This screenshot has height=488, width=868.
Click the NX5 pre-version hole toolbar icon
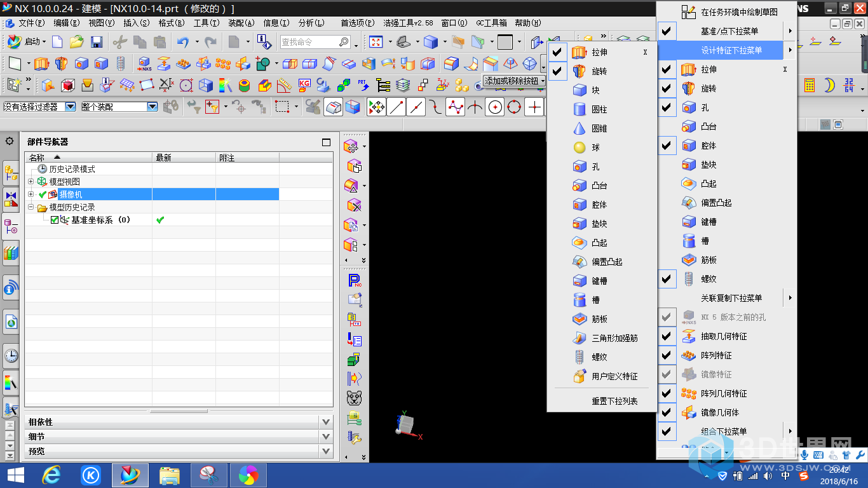coord(144,64)
